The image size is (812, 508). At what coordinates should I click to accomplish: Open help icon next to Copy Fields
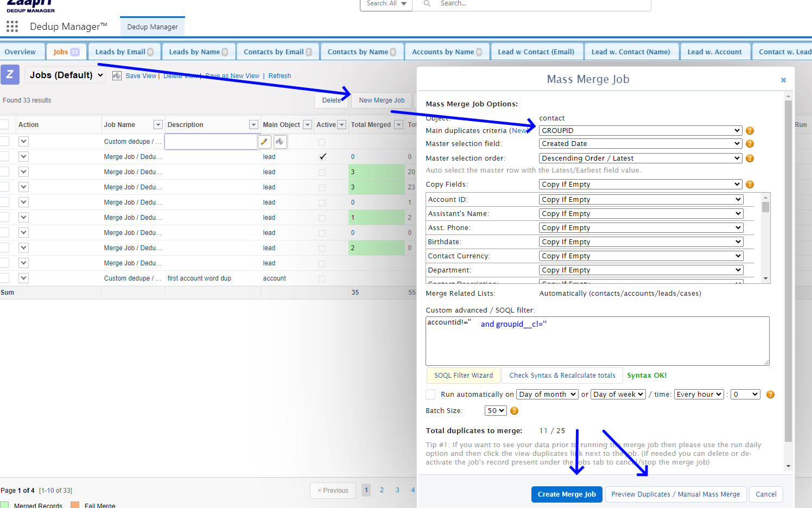tap(750, 185)
